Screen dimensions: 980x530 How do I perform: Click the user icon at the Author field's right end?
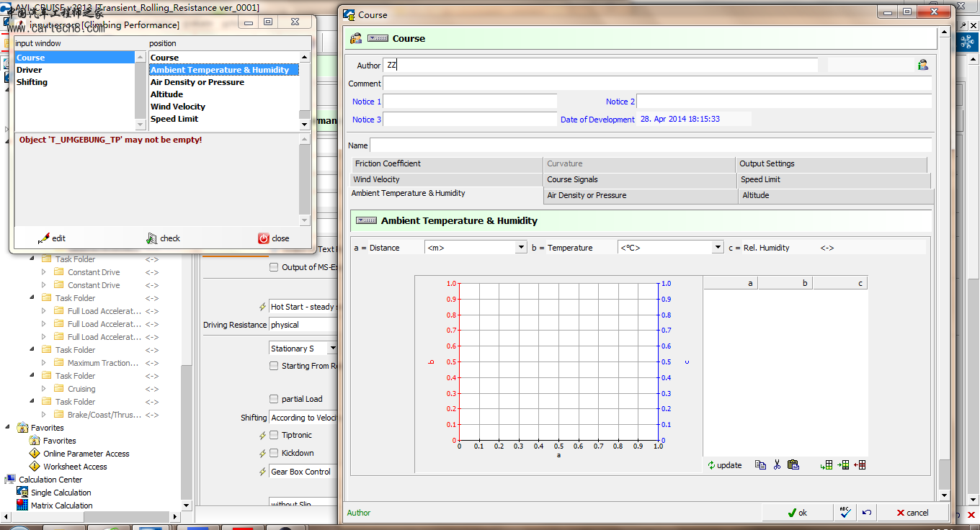[922, 65]
